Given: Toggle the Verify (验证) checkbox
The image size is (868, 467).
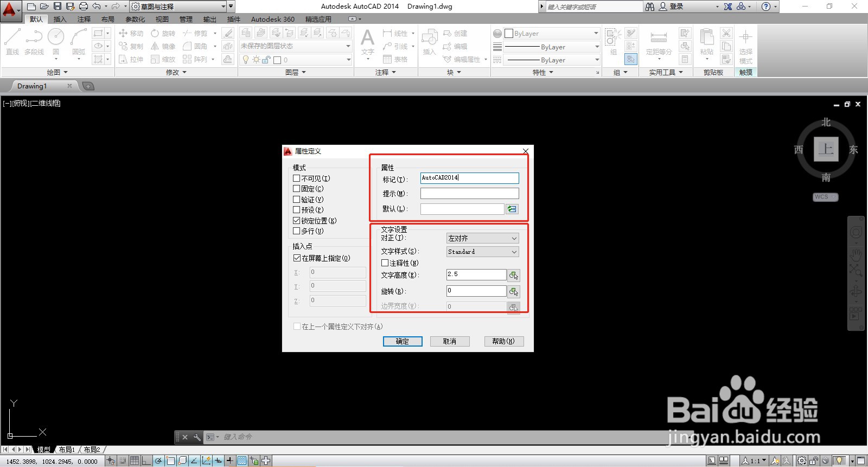Looking at the screenshot, I should [x=297, y=199].
